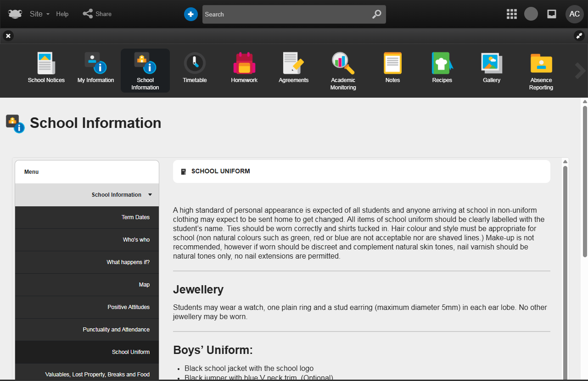
Task: Select Punctuality and Attendance menu item
Action: click(x=116, y=330)
